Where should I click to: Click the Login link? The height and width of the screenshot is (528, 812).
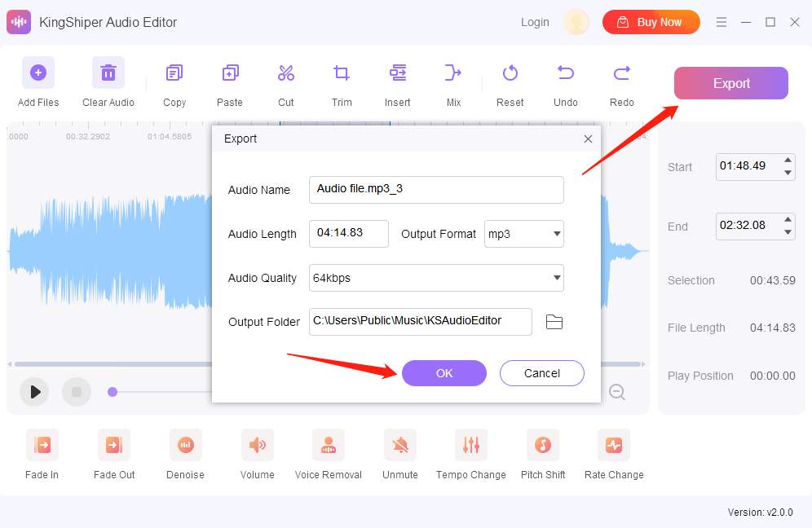[535, 22]
